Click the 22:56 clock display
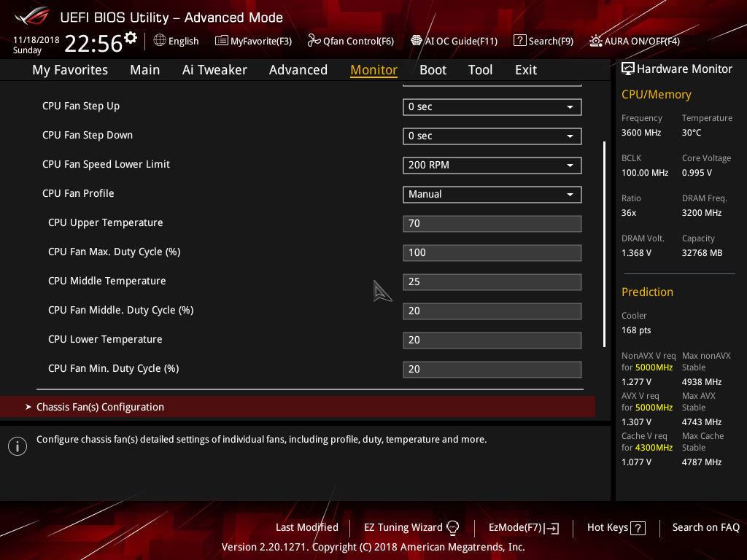The width and height of the screenshot is (747, 560). 94,44
